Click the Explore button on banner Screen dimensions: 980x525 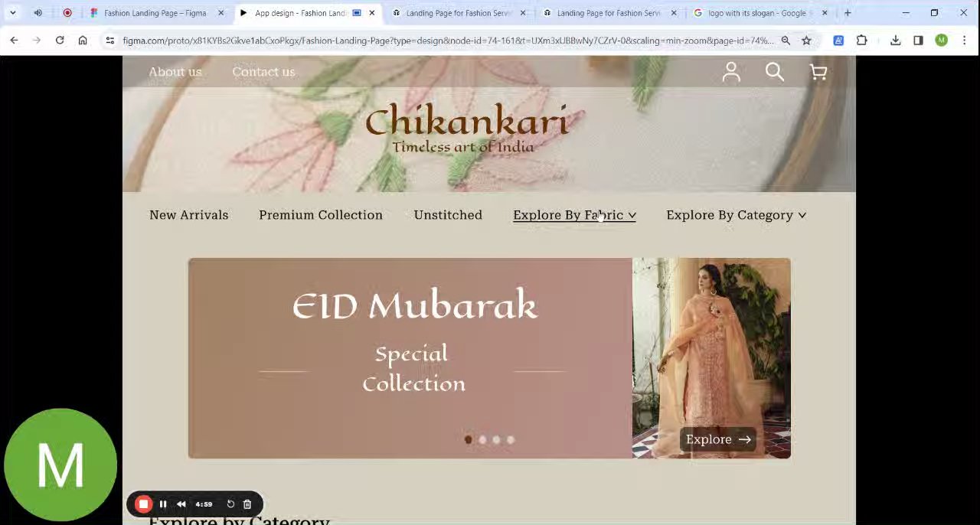(718, 439)
